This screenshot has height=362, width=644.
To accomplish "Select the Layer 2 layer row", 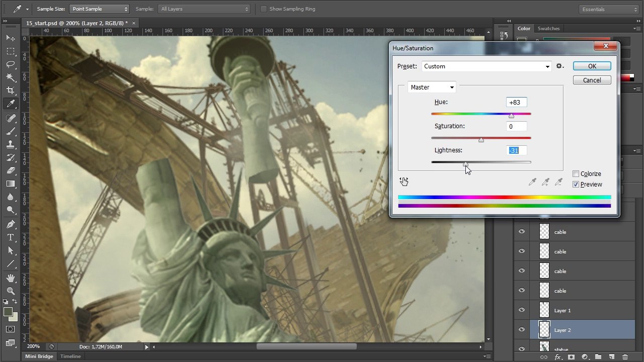I will click(575, 330).
